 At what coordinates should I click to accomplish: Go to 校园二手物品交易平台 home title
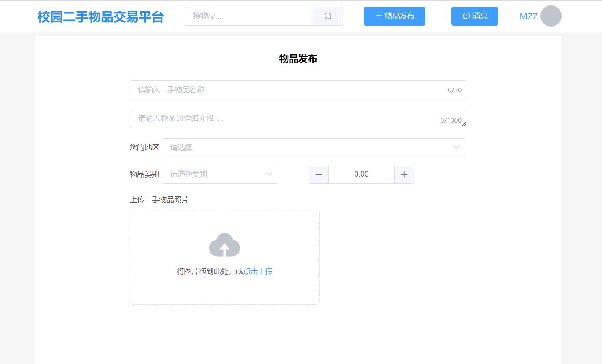(100, 17)
